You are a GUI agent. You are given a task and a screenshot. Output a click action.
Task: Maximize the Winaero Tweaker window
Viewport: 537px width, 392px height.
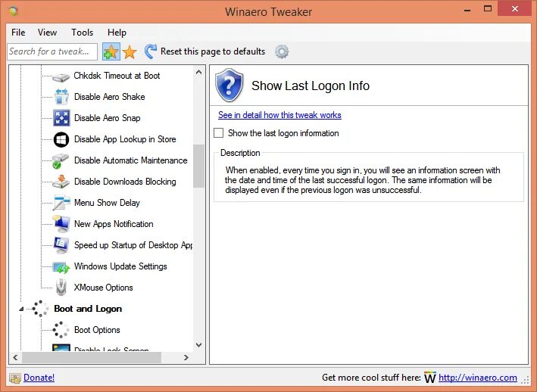[488, 9]
